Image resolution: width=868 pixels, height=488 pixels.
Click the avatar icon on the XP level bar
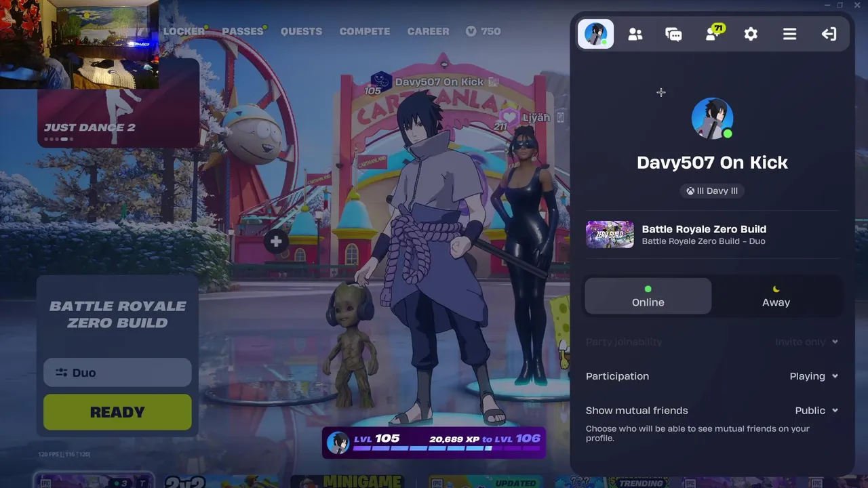point(338,443)
